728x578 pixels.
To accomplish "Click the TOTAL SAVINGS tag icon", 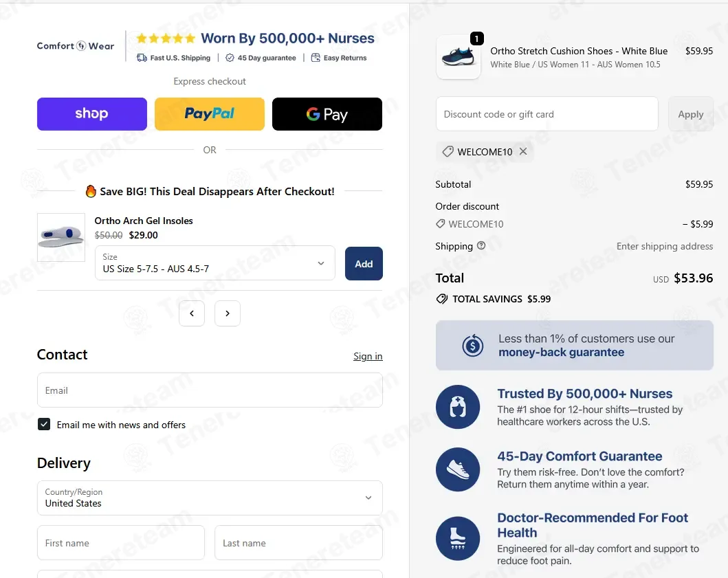I will [x=442, y=299].
